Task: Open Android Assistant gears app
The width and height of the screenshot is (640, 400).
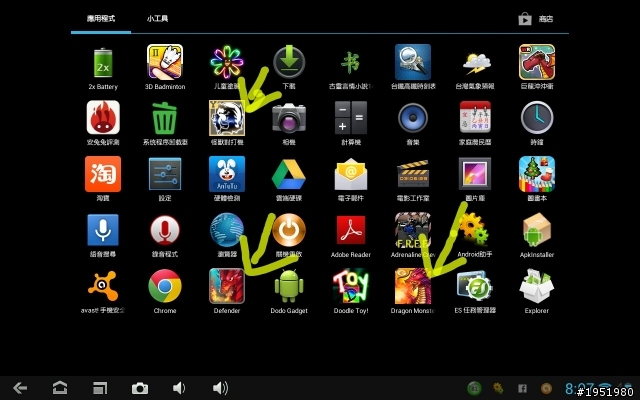Action: [474, 229]
